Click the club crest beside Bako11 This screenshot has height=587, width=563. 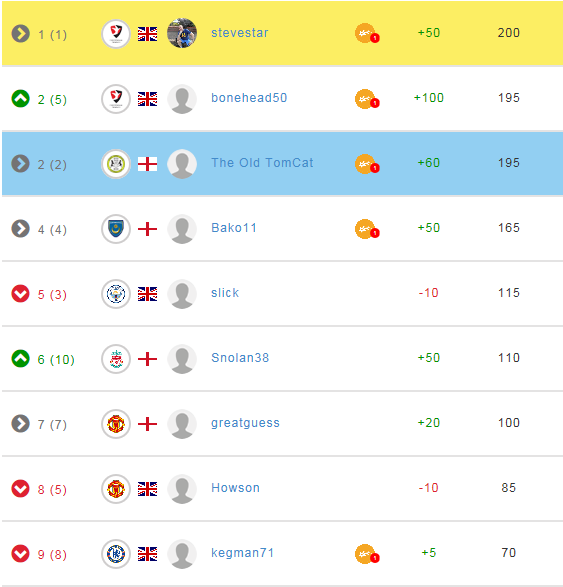[x=116, y=229]
